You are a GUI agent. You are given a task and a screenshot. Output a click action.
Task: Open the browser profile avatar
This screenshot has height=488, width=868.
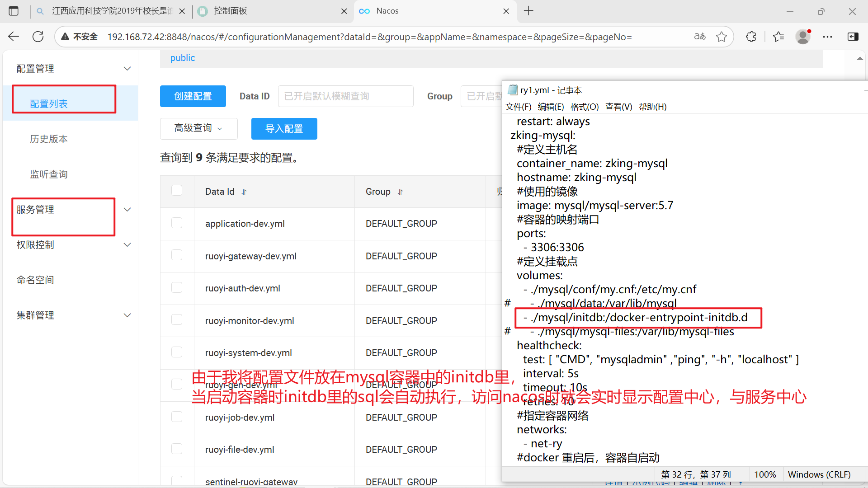pyautogui.click(x=803, y=37)
